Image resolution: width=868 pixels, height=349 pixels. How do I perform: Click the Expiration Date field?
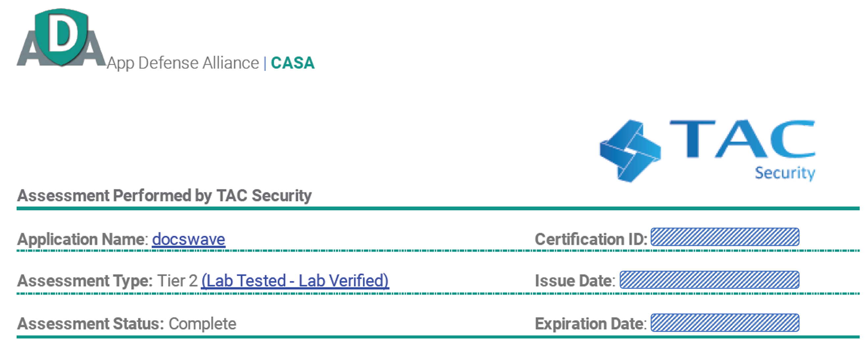(x=725, y=323)
